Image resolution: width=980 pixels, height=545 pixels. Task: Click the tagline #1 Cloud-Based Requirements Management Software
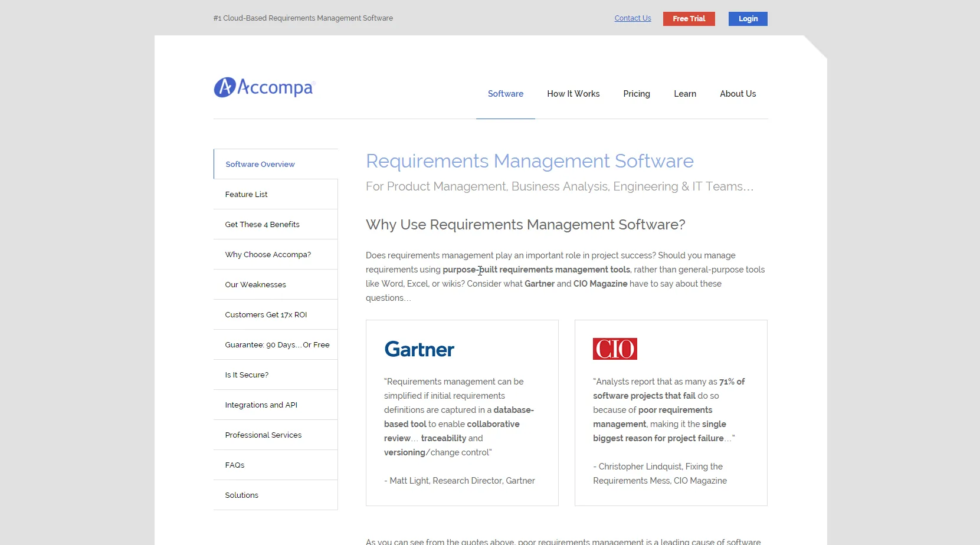click(303, 18)
